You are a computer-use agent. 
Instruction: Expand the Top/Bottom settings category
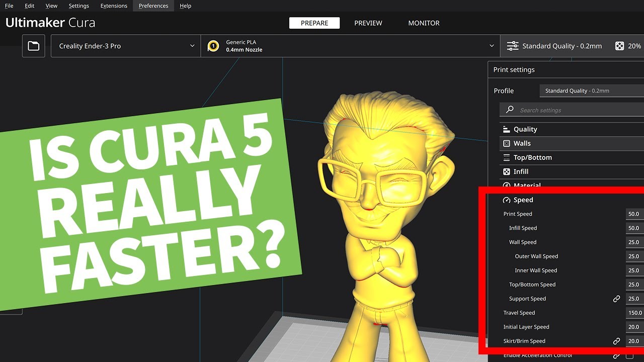click(x=572, y=157)
